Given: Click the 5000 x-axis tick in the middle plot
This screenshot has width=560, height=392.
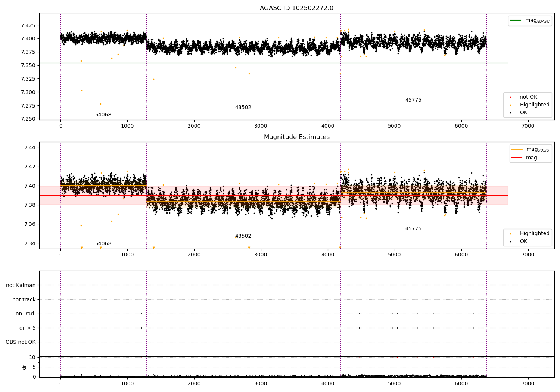Looking at the screenshot, I should pyautogui.click(x=395, y=255).
